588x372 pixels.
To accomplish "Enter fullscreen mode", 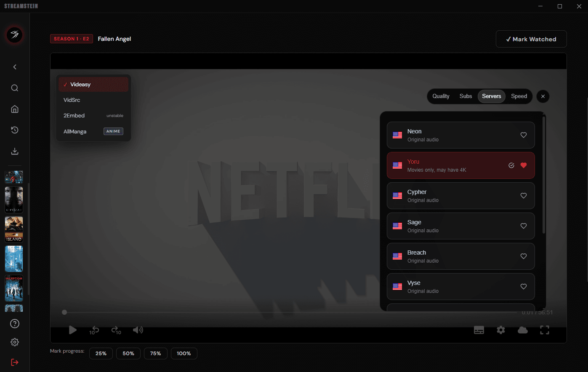I will pos(545,330).
